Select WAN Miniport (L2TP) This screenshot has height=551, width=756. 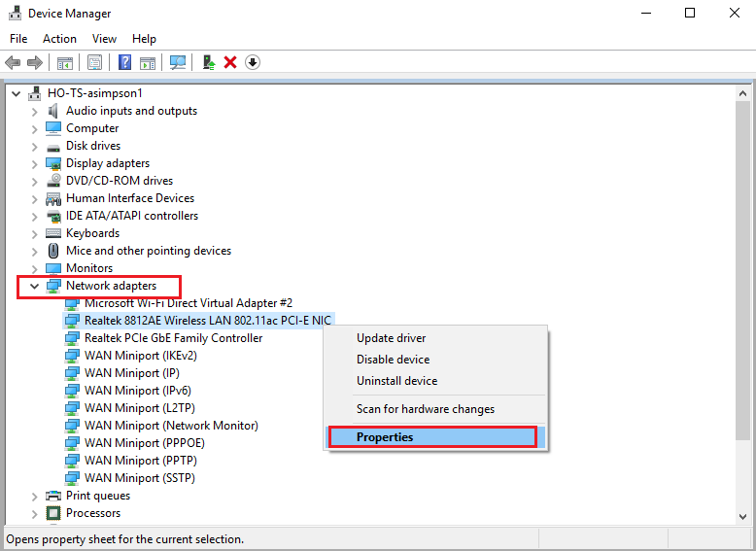point(139,408)
